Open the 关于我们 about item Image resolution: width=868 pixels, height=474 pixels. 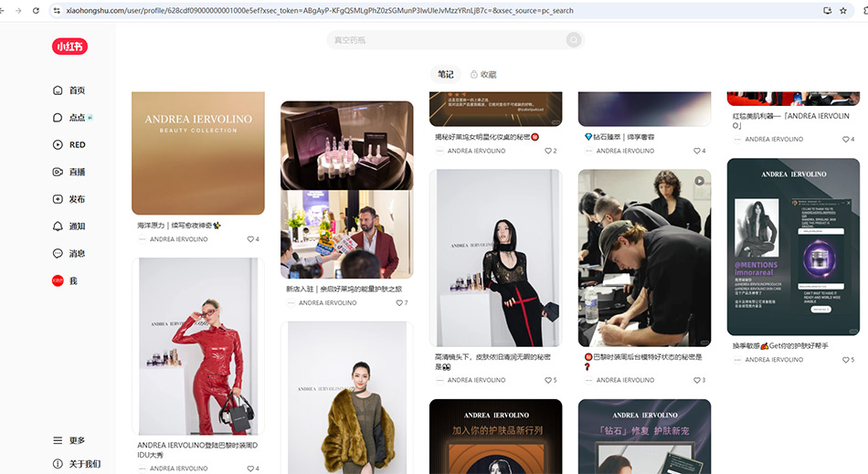coord(77,463)
